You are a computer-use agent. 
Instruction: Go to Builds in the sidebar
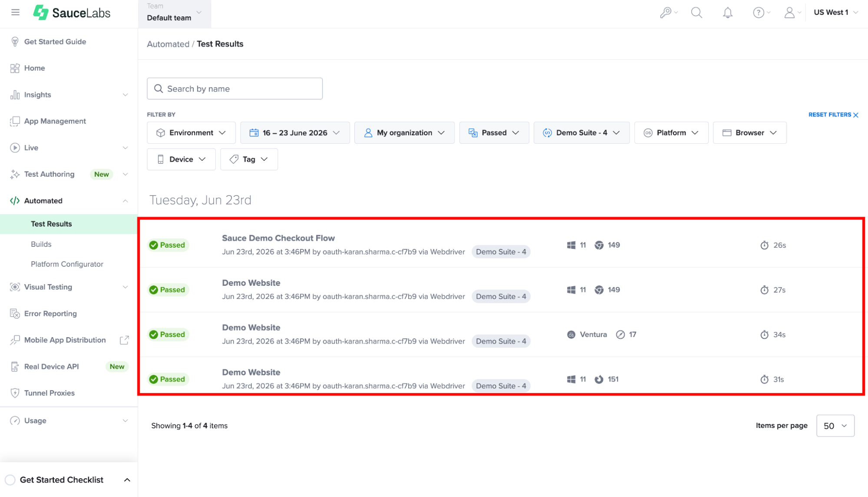pos(41,244)
